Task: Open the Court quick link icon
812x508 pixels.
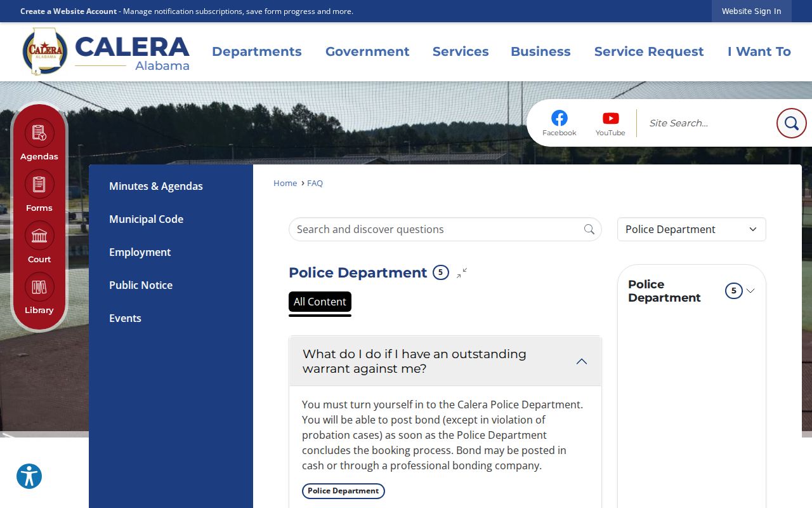Action: (x=39, y=236)
